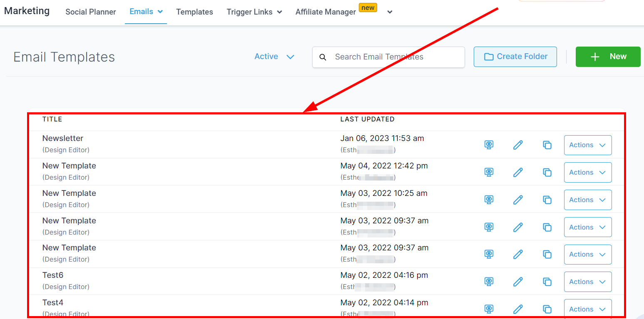Viewport: 644px width, 319px height.
Task: Open the Templates tab
Action: click(x=194, y=12)
